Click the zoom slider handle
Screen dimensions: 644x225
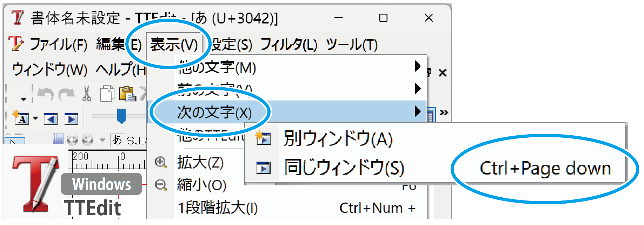(x=121, y=116)
